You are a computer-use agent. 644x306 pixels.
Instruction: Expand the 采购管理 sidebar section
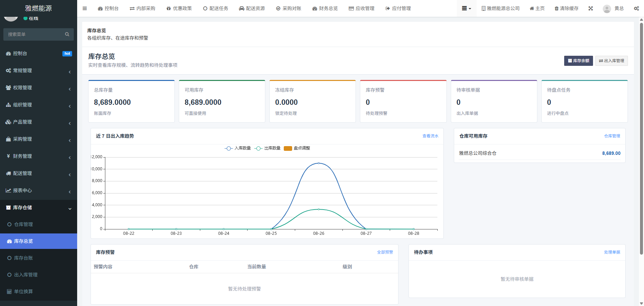pyautogui.click(x=39, y=139)
